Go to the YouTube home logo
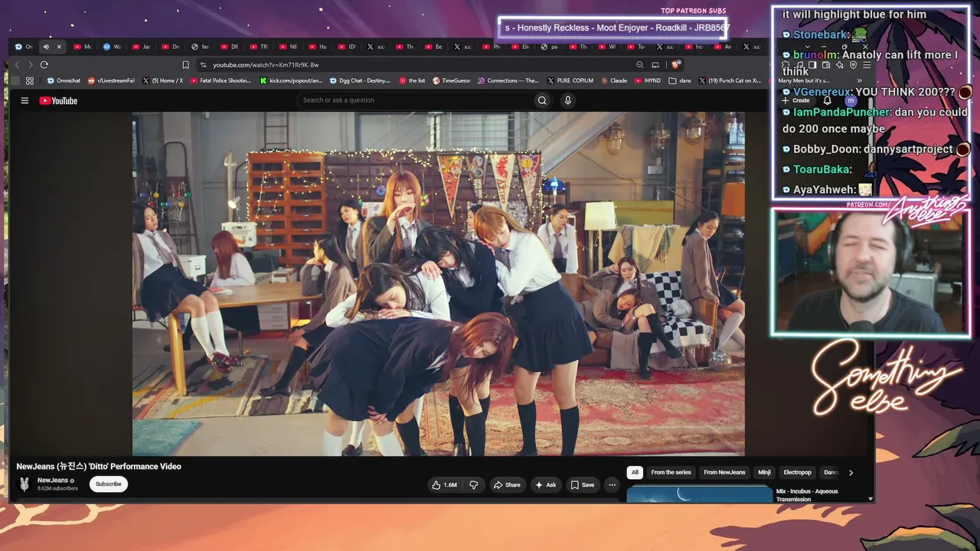 [x=59, y=100]
